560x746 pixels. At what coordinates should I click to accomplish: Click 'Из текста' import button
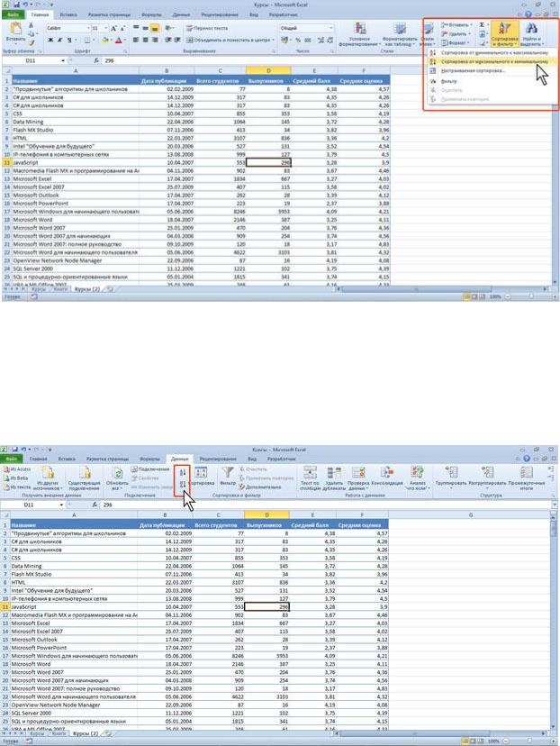tap(17, 487)
